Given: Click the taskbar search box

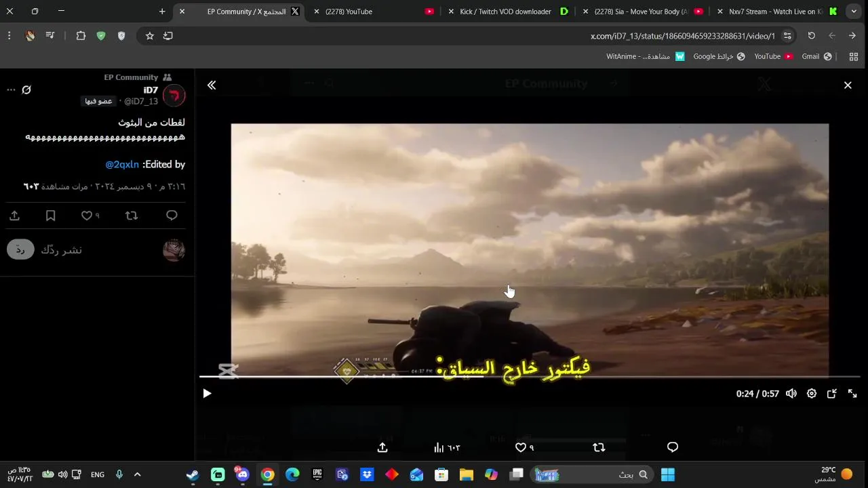Looking at the screenshot, I should click(594, 474).
